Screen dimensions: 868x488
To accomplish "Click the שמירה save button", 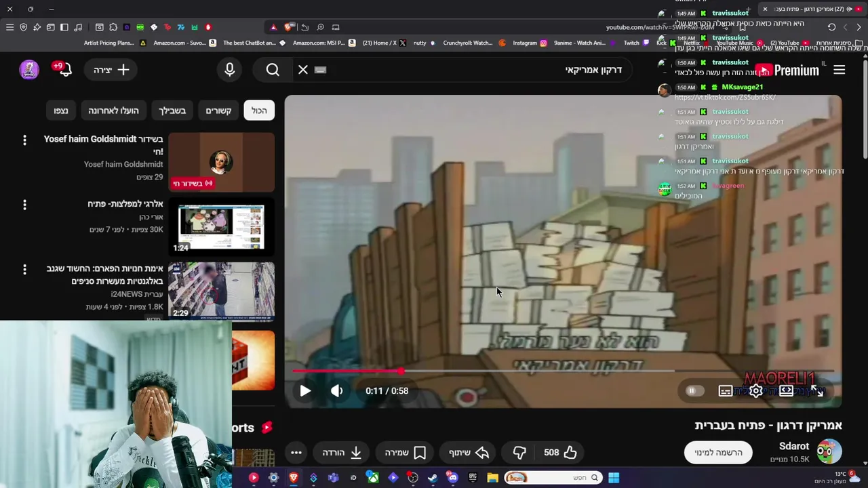I will 406,453.
